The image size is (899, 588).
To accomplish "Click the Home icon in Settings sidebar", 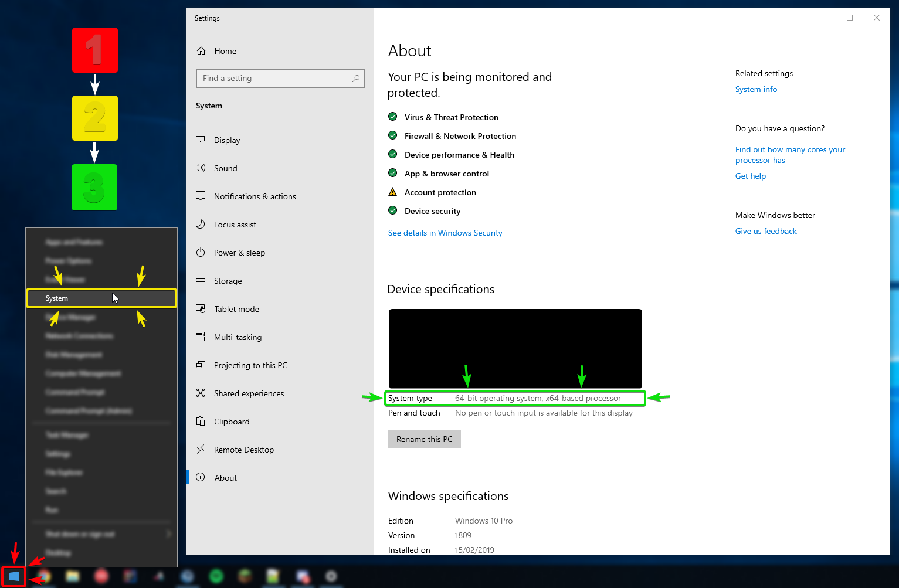I will pos(201,51).
